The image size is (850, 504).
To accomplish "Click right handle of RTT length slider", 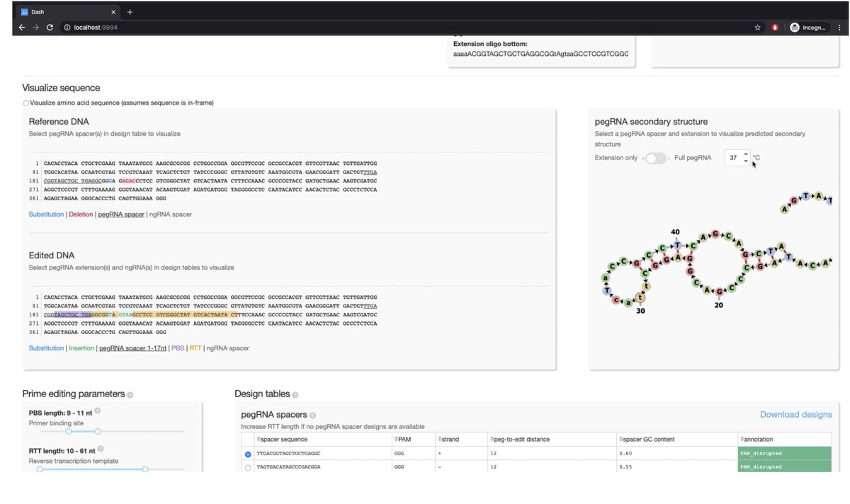I will coord(144,469).
